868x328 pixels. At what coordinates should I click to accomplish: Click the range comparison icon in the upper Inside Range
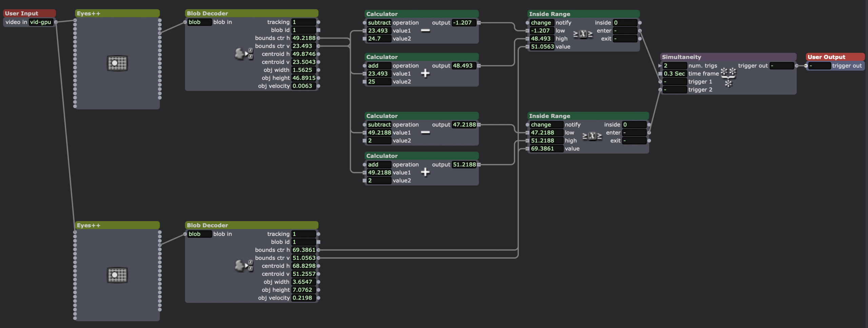point(583,34)
